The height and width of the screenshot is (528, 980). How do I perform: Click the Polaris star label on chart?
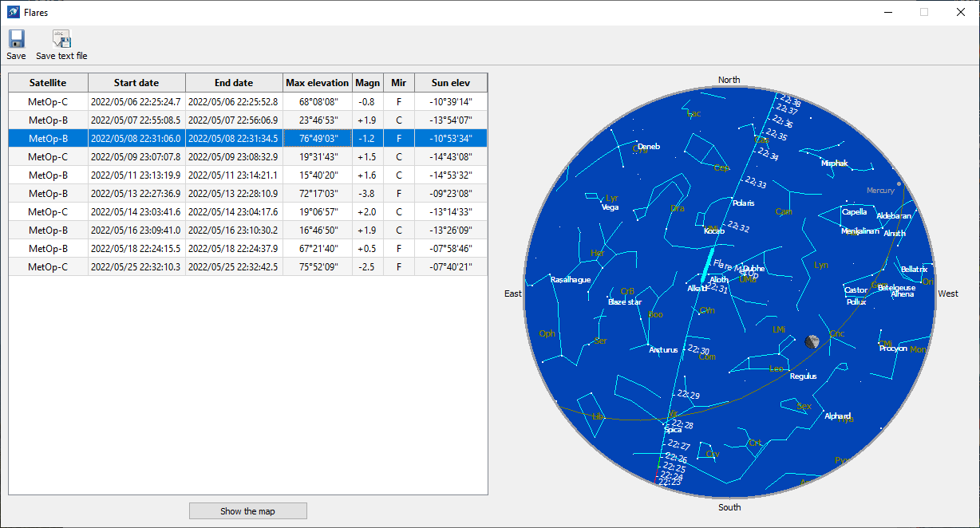coord(743,203)
